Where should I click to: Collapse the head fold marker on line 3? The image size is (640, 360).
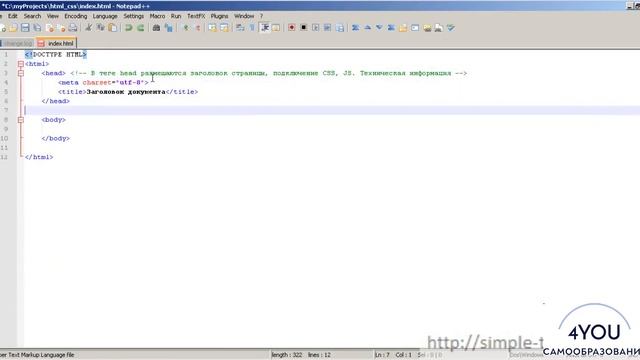21,73
